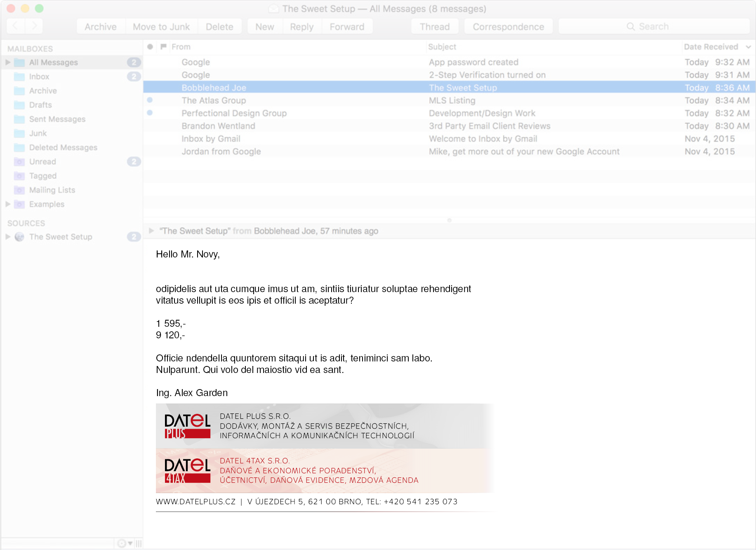Click the All Messages folder icon
This screenshot has width=756, height=550.
click(x=19, y=62)
